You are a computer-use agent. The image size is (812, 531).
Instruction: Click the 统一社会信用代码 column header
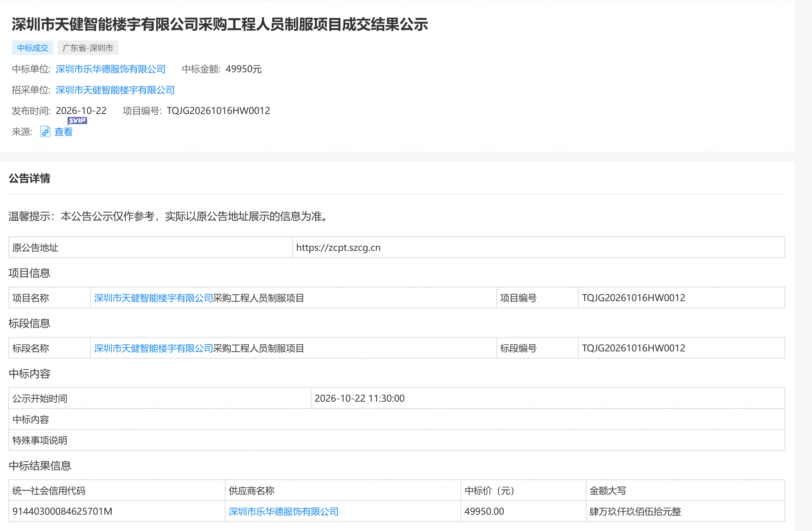[x=117, y=491]
